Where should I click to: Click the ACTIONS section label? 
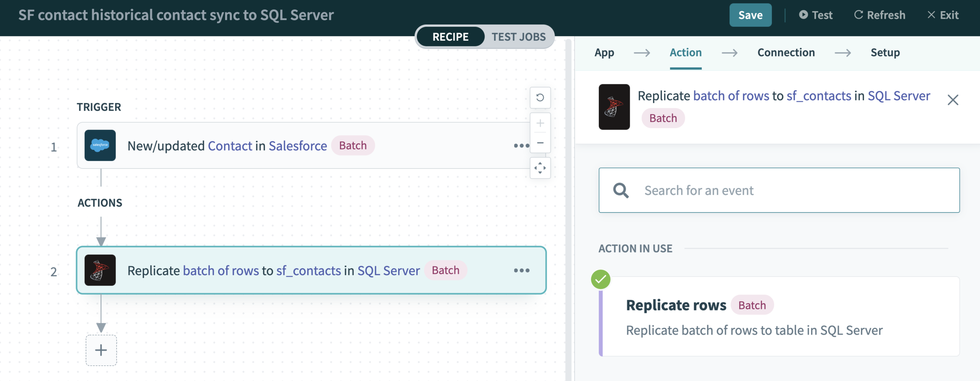[x=100, y=203]
